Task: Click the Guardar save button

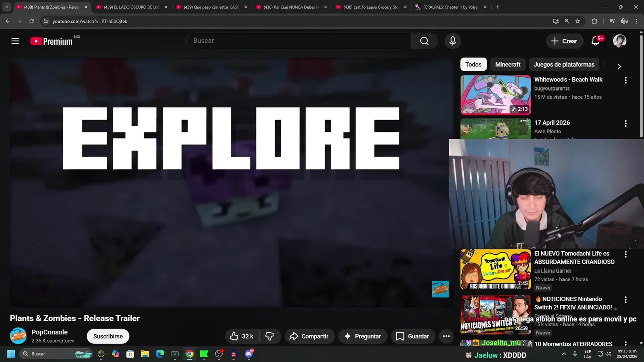Action: [413, 336]
